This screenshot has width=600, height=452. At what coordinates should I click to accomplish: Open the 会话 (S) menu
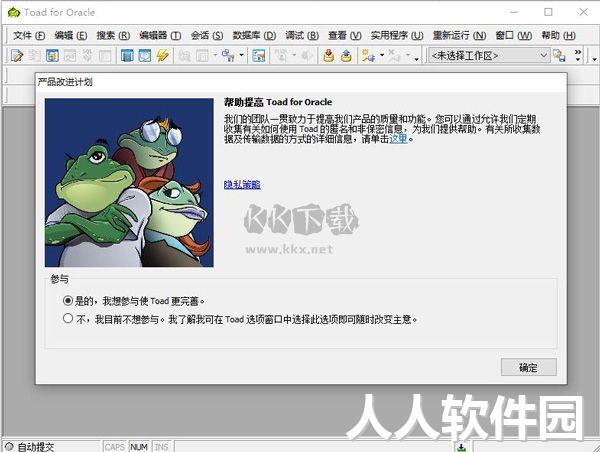tap(207, 36)
